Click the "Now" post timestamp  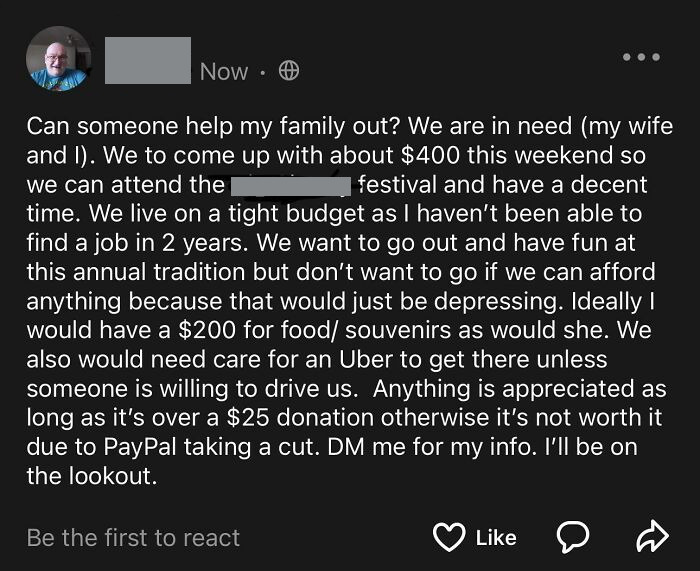[x=224, y=71]
